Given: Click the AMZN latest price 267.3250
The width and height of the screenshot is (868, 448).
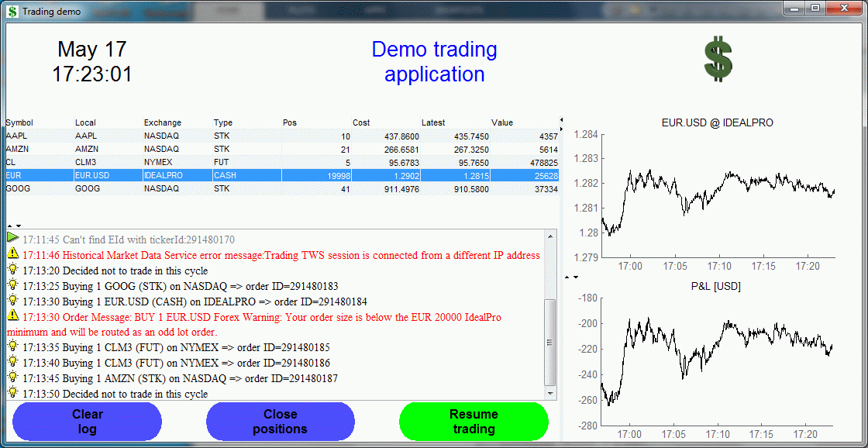Looking at the screenshot, I should [456, 149].
